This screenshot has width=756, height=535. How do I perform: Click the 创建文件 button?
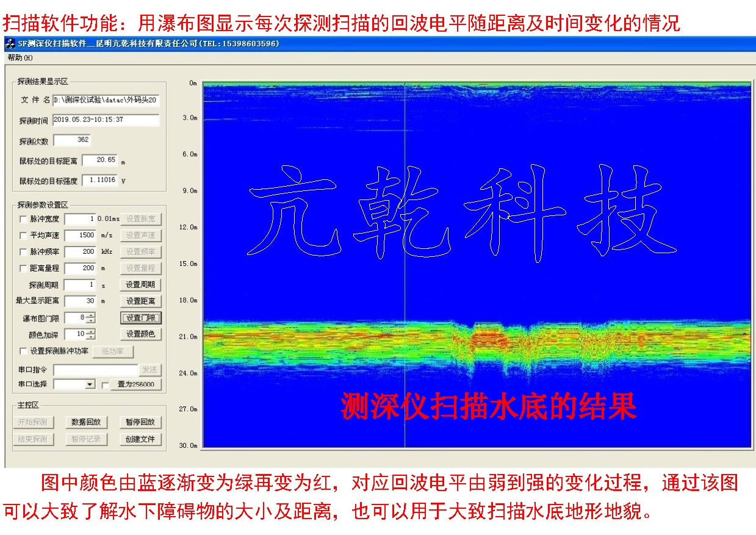140,439
